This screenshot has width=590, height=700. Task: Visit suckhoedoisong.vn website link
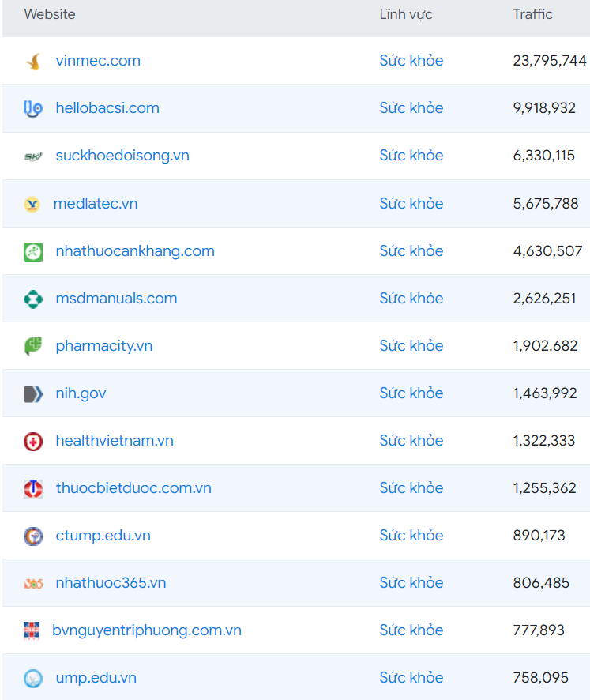pyautogui.click(x=122, y=156)
